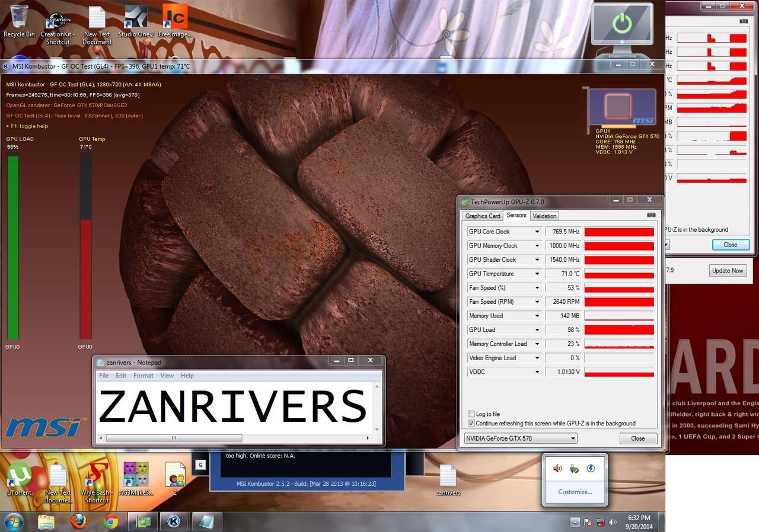759x532 pixels.
Task: Expand the GPU Shader Clock sensor dropdown
Action: [537, 259]
